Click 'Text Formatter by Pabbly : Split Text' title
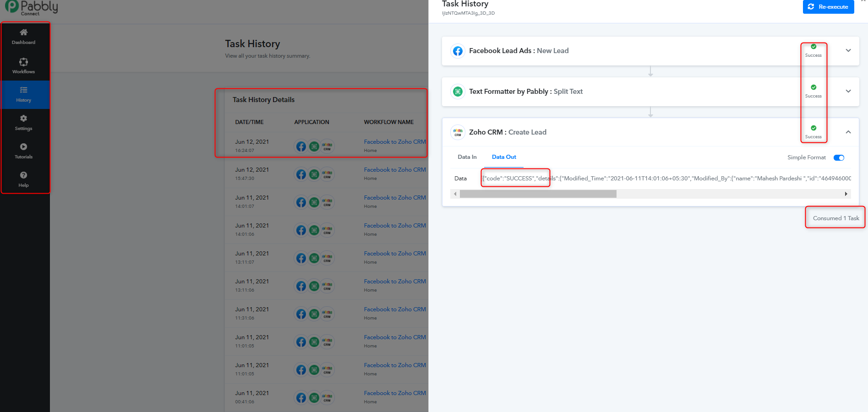The height and width of the screenshot is (412, 868). (526, 92)
